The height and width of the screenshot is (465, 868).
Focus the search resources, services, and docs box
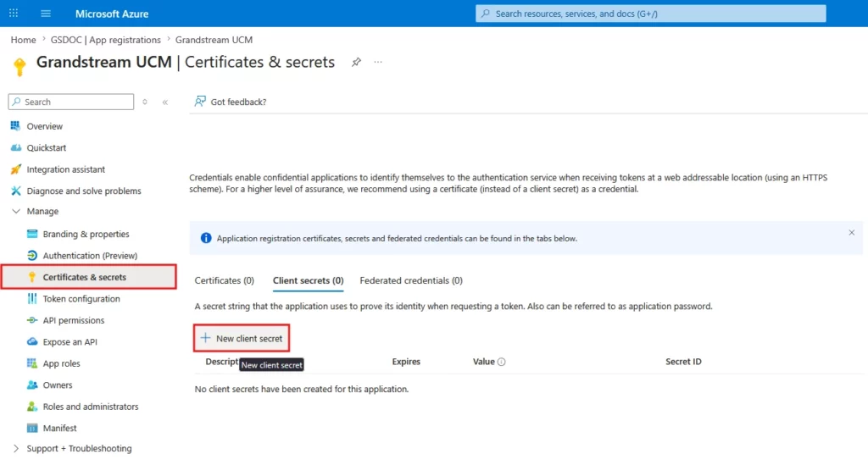click(650, 14)
